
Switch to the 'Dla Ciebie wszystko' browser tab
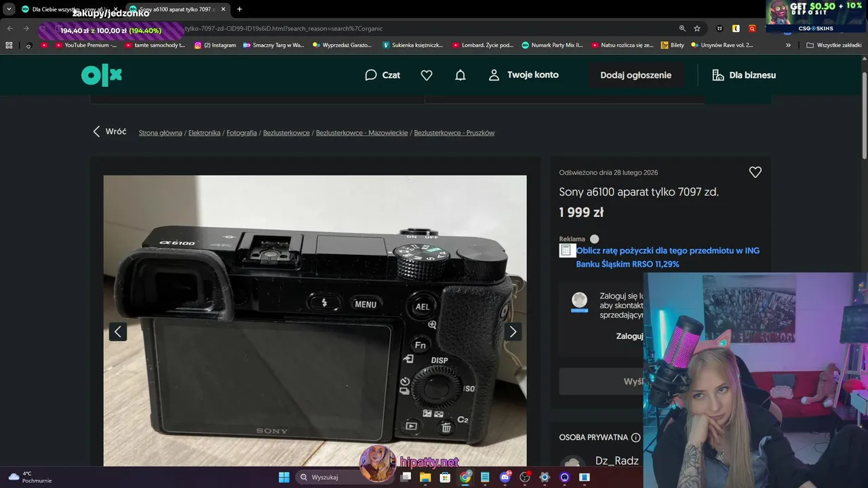pos(70,9)
